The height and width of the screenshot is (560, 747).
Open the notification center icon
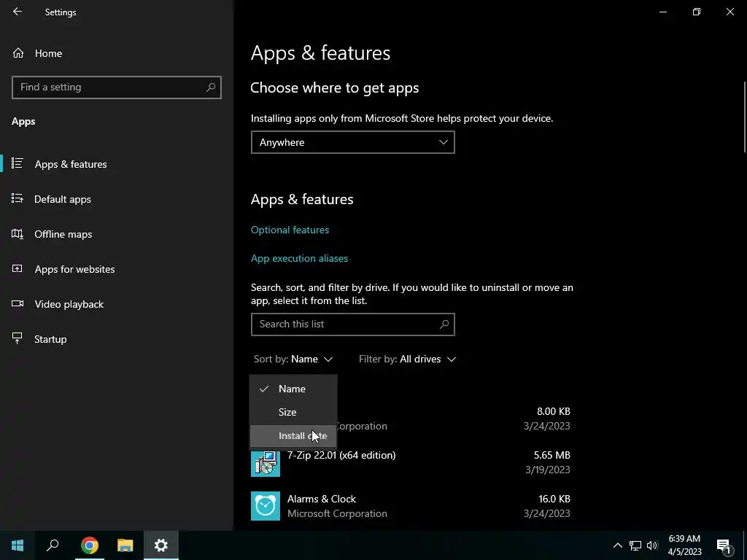[x=723, y=545]
